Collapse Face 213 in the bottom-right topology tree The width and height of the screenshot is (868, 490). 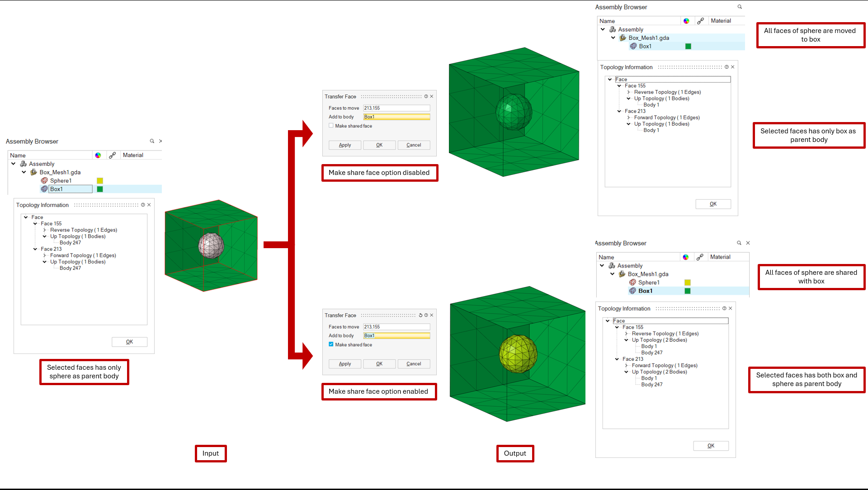[617, 359]
